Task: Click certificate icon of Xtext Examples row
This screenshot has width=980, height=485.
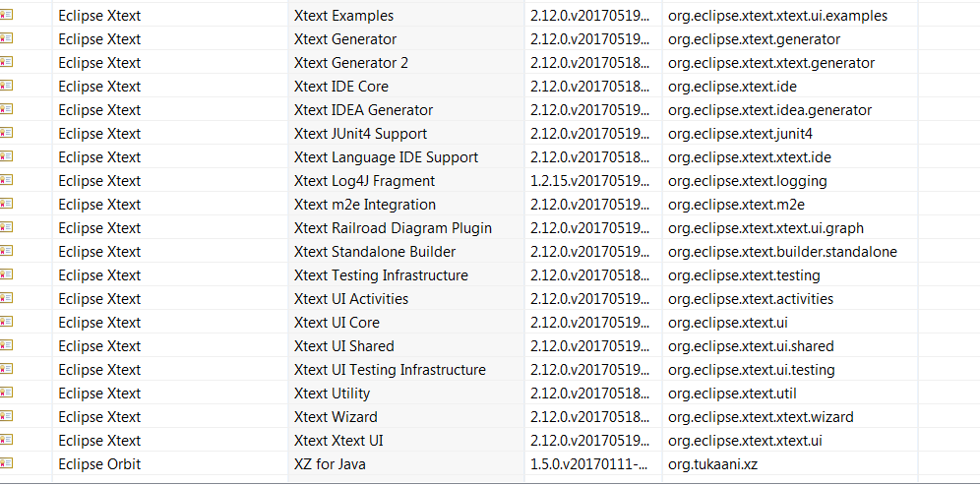Action: (x=6, y=15)
